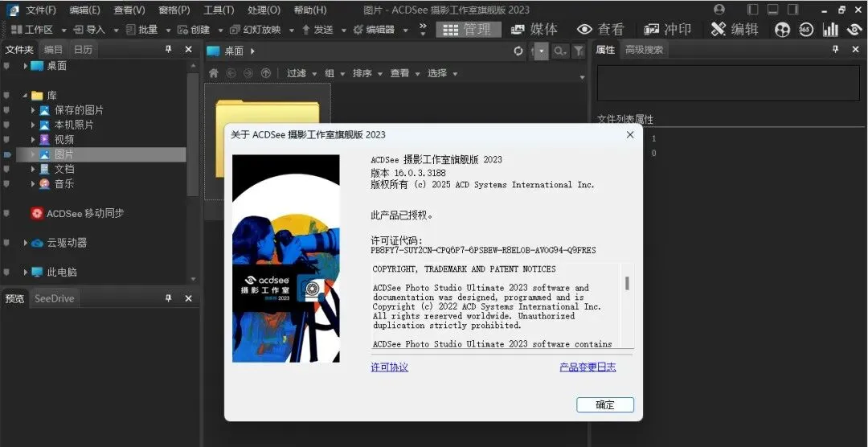Refresh the file list with the reload icon
Viewport: 868px width, 447px height.
click(x=518, y=51)
